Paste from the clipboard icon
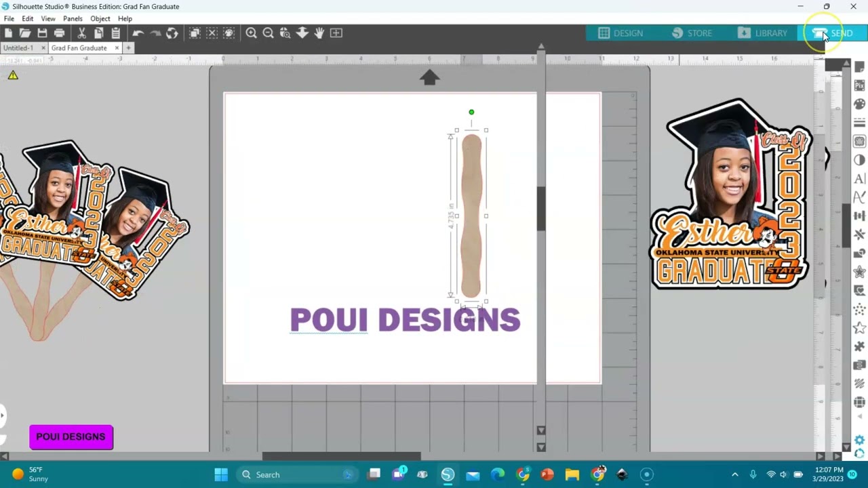 pos(115,33)
